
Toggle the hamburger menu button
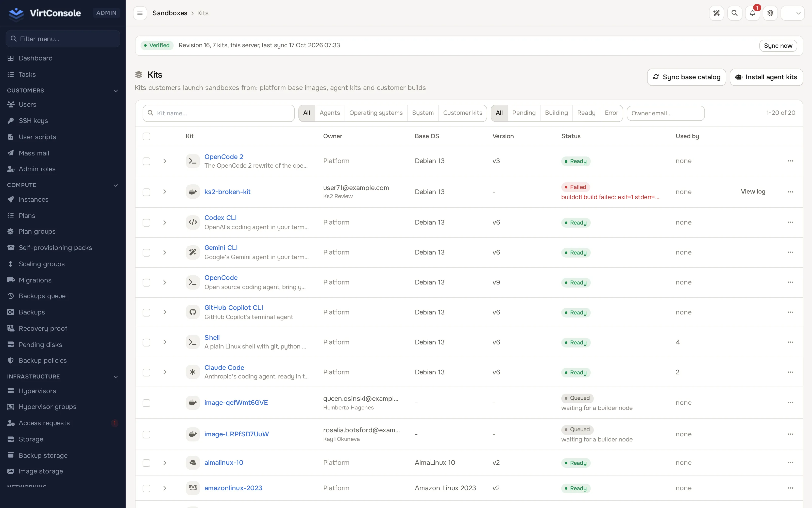140,13
